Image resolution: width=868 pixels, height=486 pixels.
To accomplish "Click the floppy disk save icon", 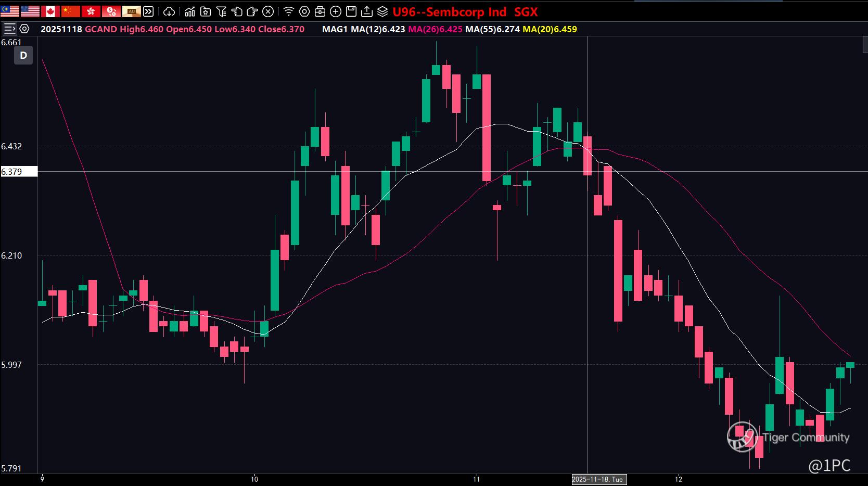I will (x=351, y=11).
